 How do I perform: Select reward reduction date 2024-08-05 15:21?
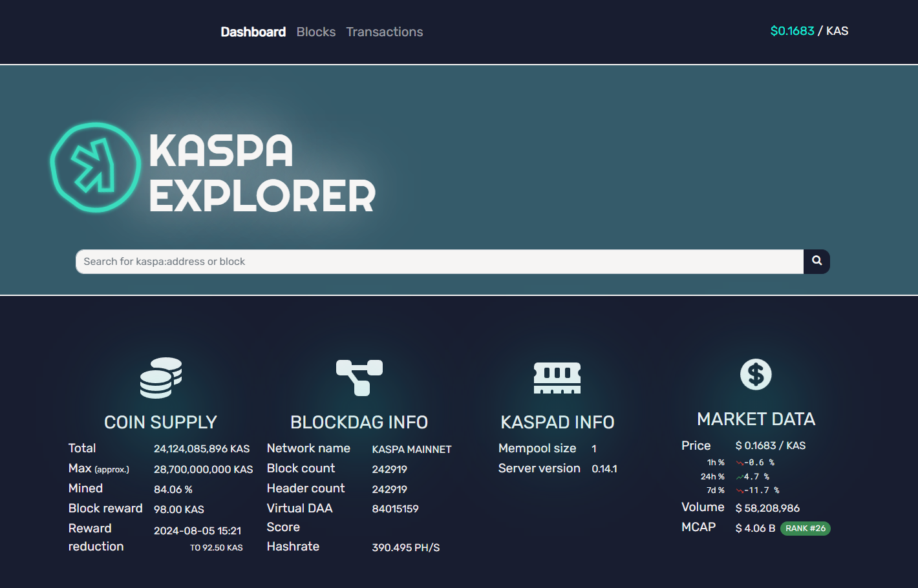198,531
